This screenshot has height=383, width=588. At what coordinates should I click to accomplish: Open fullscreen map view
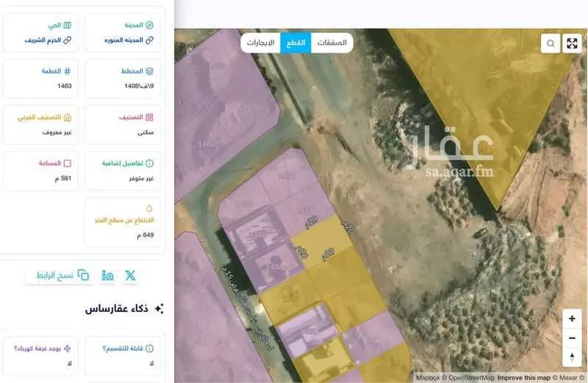(x=572, y=43)
